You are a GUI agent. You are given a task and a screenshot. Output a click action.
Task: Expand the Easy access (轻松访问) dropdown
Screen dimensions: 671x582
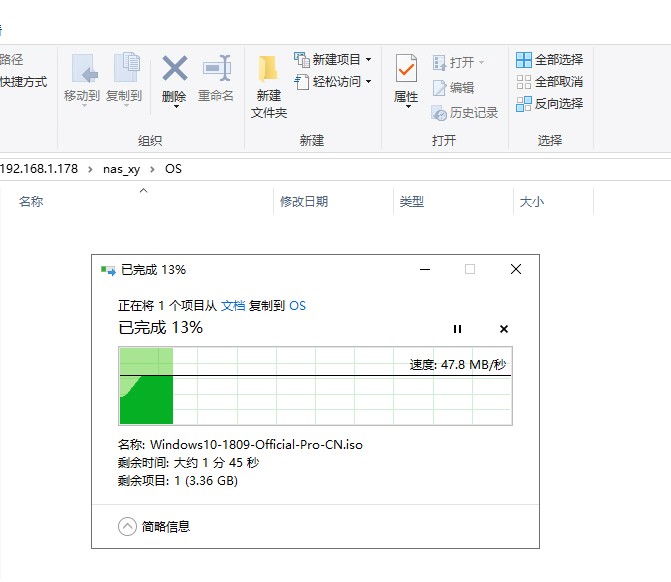[x=334, y=82]
